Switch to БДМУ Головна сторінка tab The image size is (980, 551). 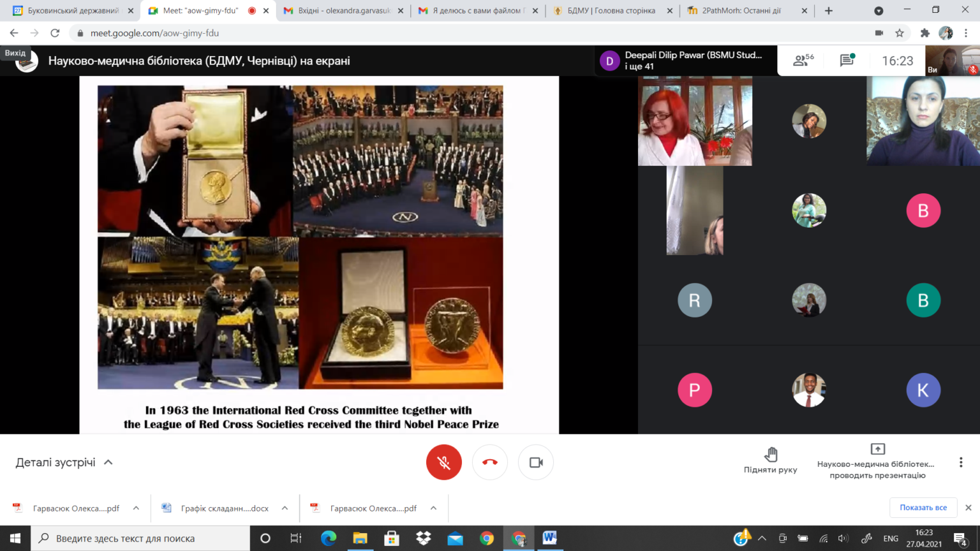pyautogui.click(x=611, y=11)
